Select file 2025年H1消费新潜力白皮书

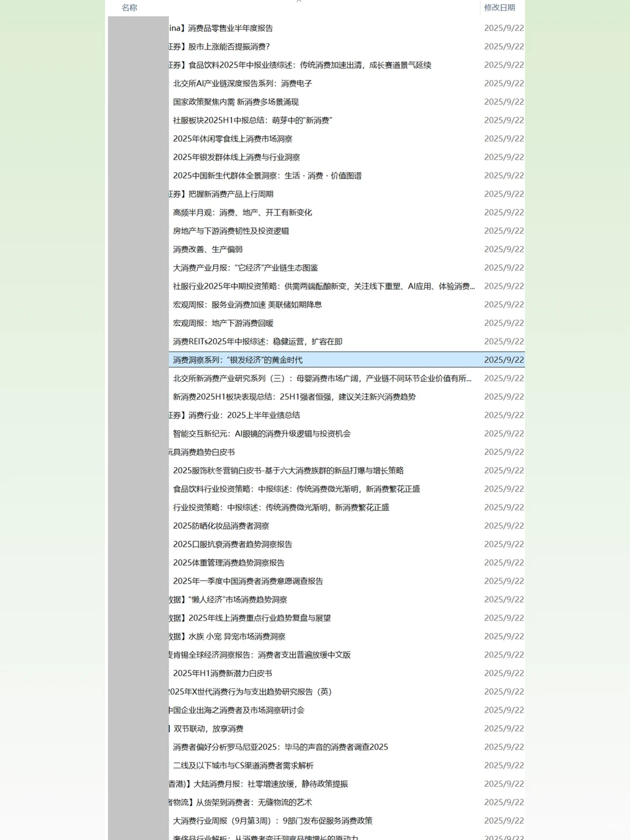tap(223, 674)
